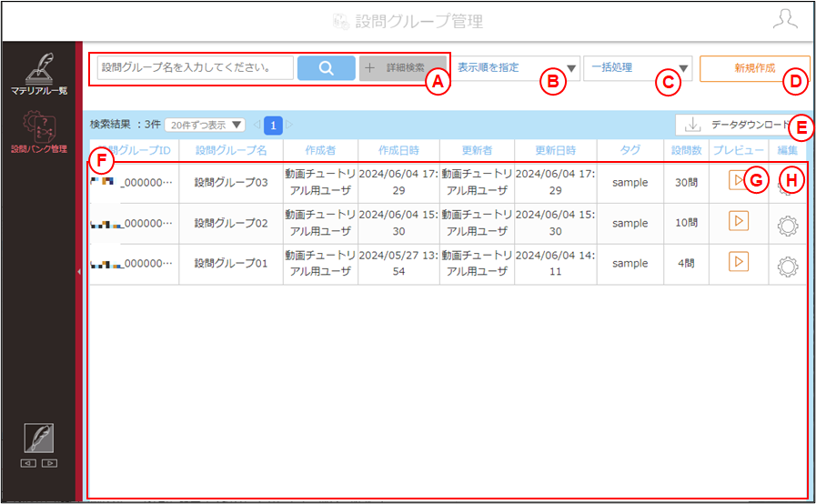Viewport: 816px width, 504px height.
Task: Sort by 作成者 column header
Action: (320, 150)
